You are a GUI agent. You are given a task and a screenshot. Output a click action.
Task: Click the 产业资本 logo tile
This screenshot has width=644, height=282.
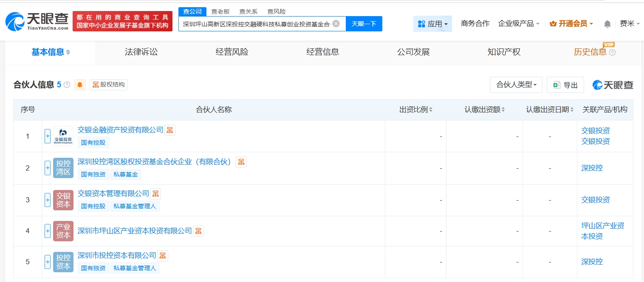click(63, 231)
